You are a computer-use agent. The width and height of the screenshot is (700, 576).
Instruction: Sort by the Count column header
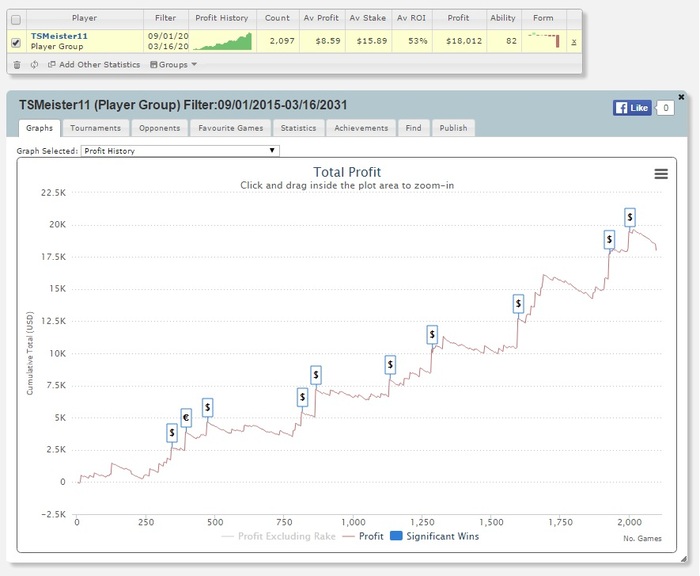(x=277, y=18)
